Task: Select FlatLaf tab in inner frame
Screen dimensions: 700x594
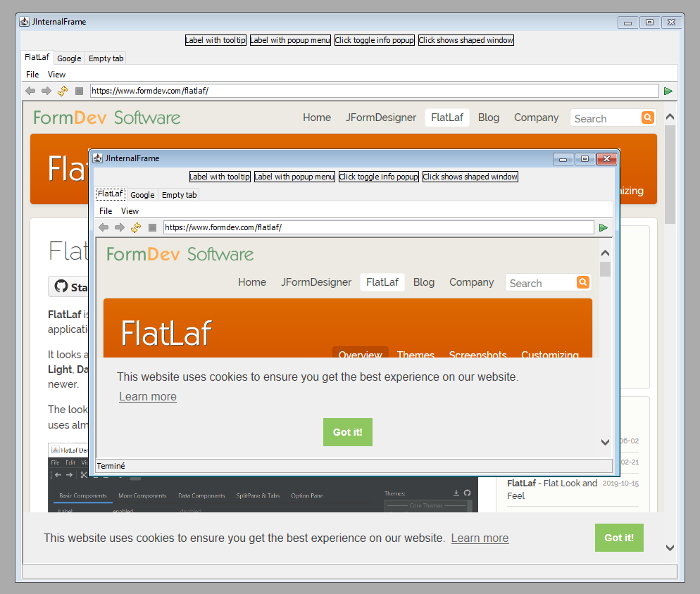Action: (111, 194)
